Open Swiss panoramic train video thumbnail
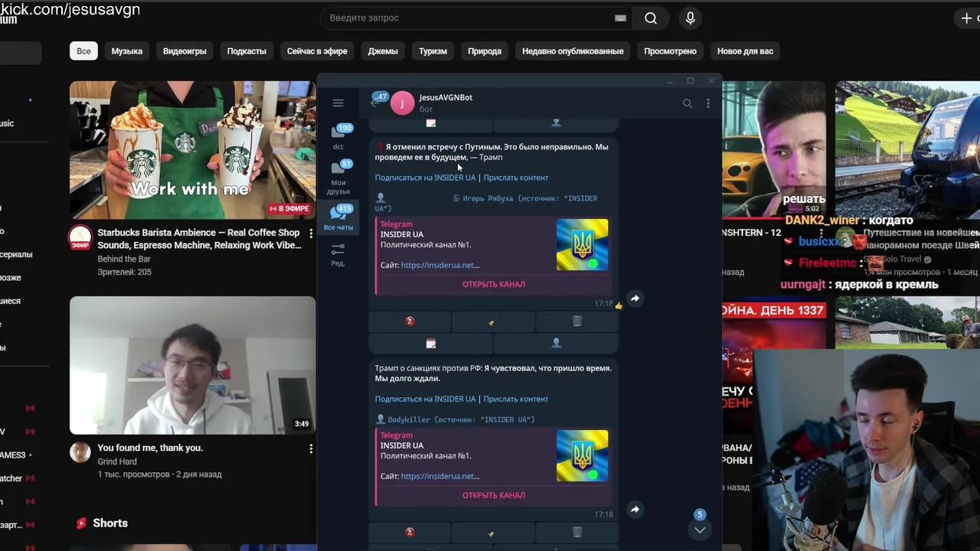 pyautogui.click(x=907, y=150)
